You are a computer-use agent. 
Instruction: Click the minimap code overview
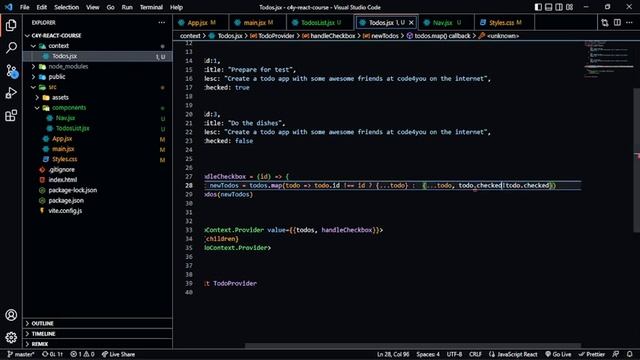coord(608,59)
